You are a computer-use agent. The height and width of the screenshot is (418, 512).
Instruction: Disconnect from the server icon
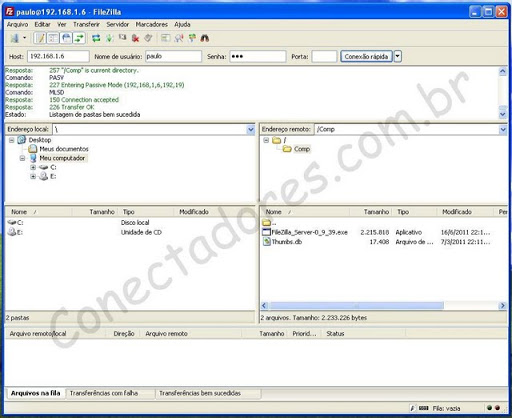[x=135, y=38]
